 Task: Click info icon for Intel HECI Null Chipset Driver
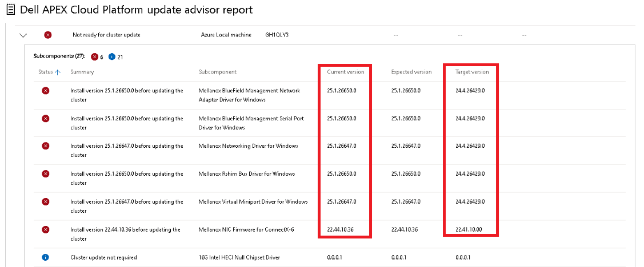(x=46, y=257)
